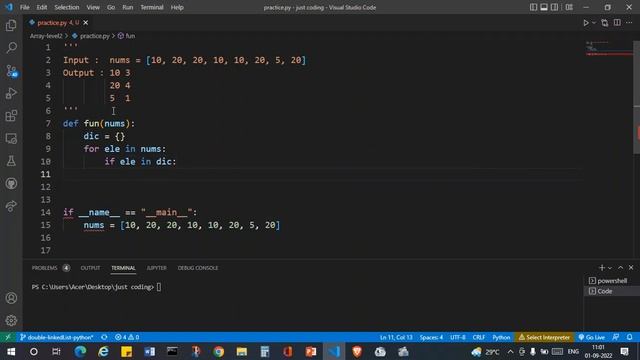The image size is (640, 360).
Task: Click the double-linkedList-python branch indicator
Action: pyautogui.click(x=57, y=338)
